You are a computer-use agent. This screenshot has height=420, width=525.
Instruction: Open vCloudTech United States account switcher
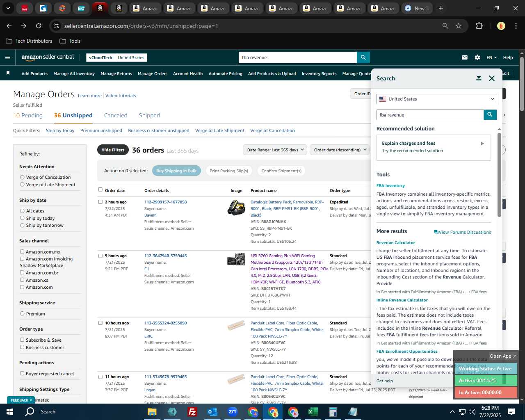(x=117, y=57)
